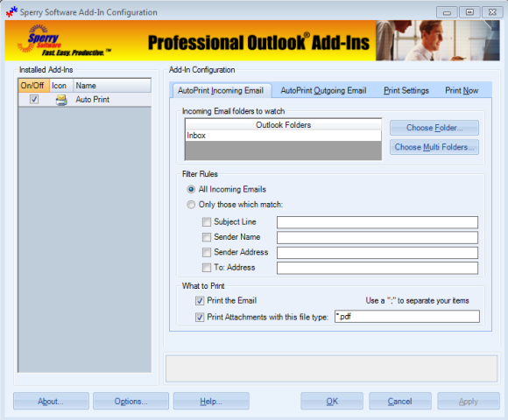This screenshot has width=508, height=420.
Task: Click the Choose Multi Folders... button
Action: [x=434, y=147]
